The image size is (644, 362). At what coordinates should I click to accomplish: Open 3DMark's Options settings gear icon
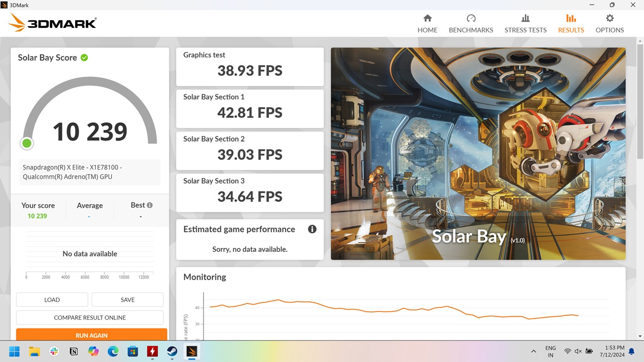(609, 20)
